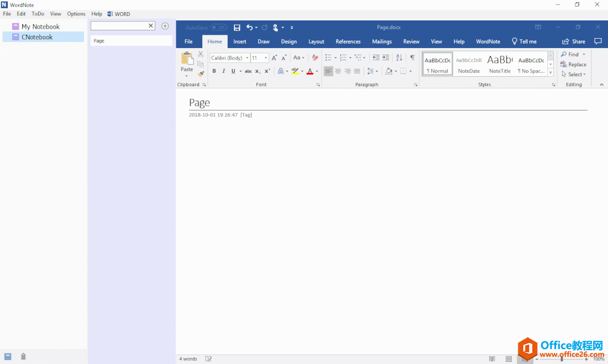Screen dimensions: 608x364
Task: Apply strikethrough to text
Action: click(x=248, y=71)
